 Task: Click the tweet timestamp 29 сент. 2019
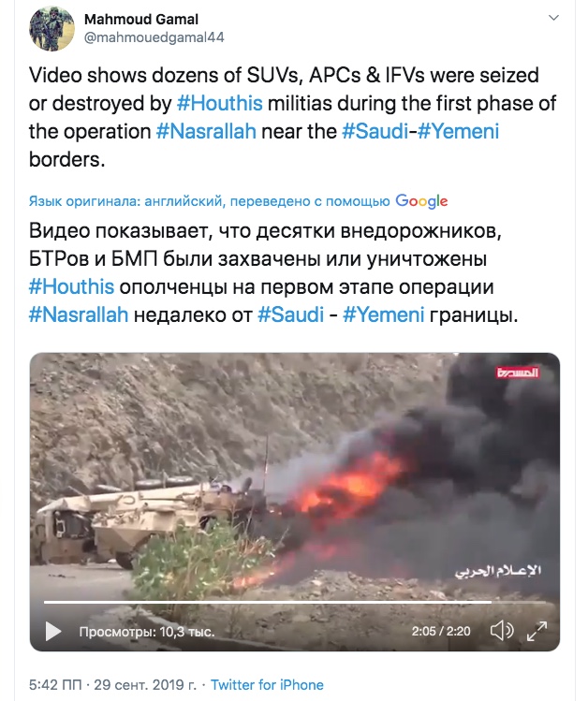tap(145, 685)
